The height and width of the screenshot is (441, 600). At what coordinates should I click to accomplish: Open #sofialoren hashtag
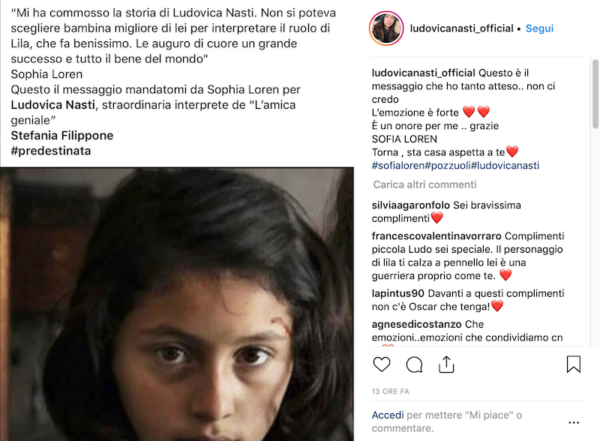point(398,165)
